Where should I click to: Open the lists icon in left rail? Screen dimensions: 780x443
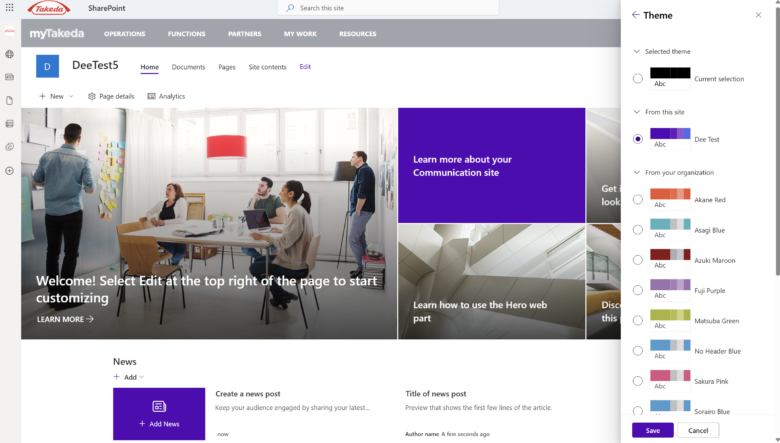coord(9,124)
